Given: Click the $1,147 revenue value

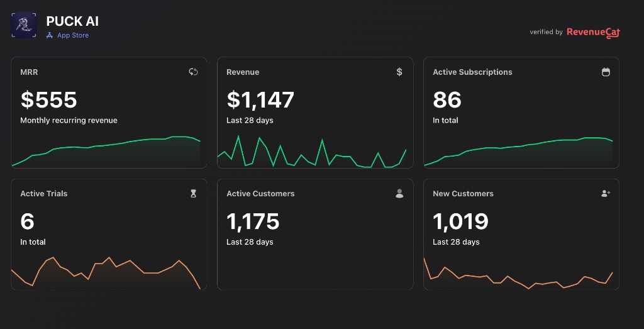Looking at the screenshot, I should click(260, 100).
